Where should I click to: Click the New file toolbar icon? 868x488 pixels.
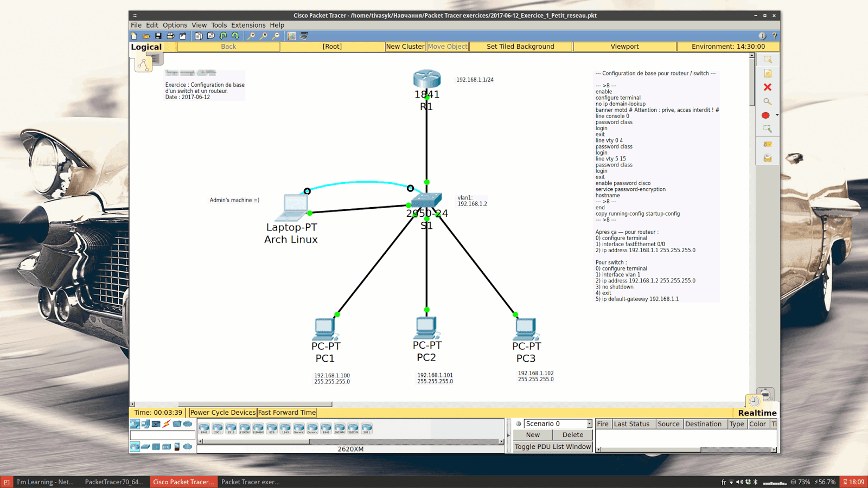point(134,36)
